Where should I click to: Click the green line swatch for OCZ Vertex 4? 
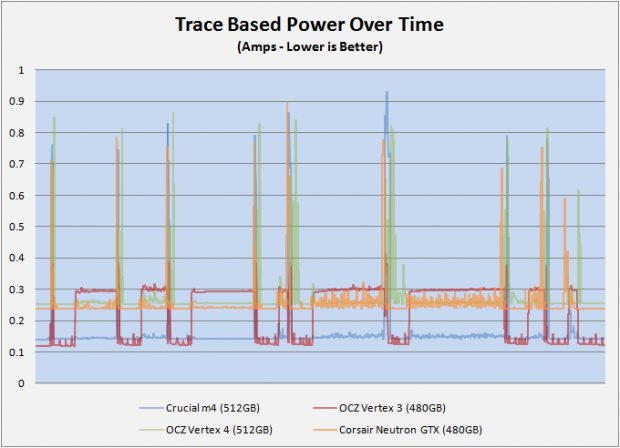[151, 430]
